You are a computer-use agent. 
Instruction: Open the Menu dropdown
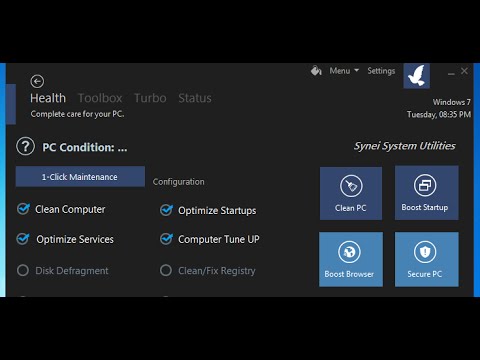344,71
